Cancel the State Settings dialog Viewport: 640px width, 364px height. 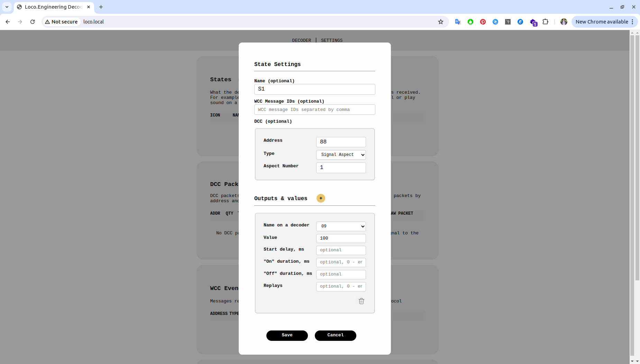click(x=335, y=335)
